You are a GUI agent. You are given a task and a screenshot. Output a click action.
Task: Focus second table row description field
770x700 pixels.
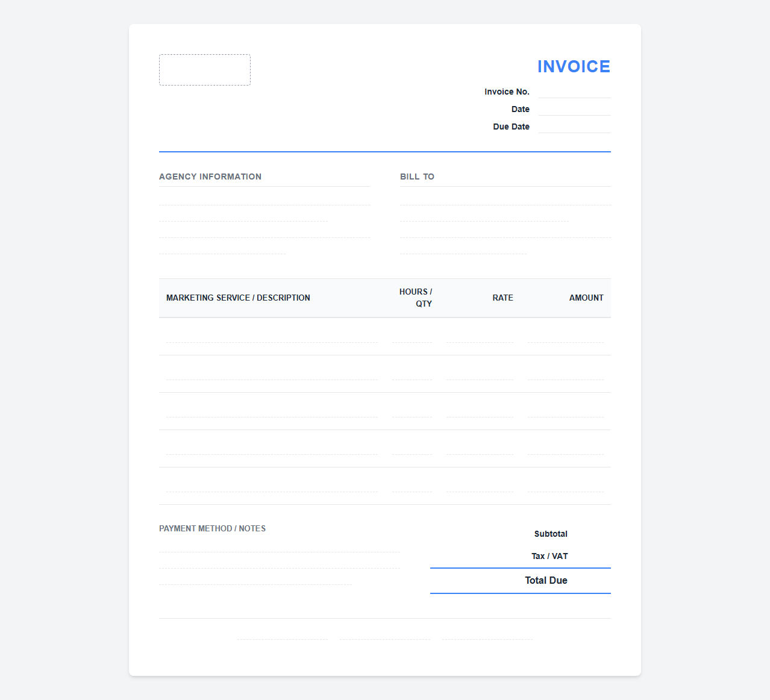pyautogui.click(x=272, y=373)
